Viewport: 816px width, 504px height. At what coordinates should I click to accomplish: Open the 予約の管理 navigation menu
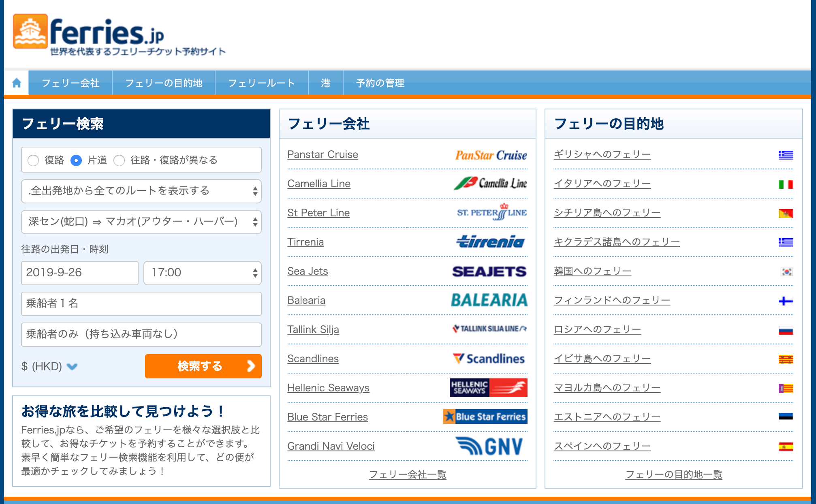380,83
